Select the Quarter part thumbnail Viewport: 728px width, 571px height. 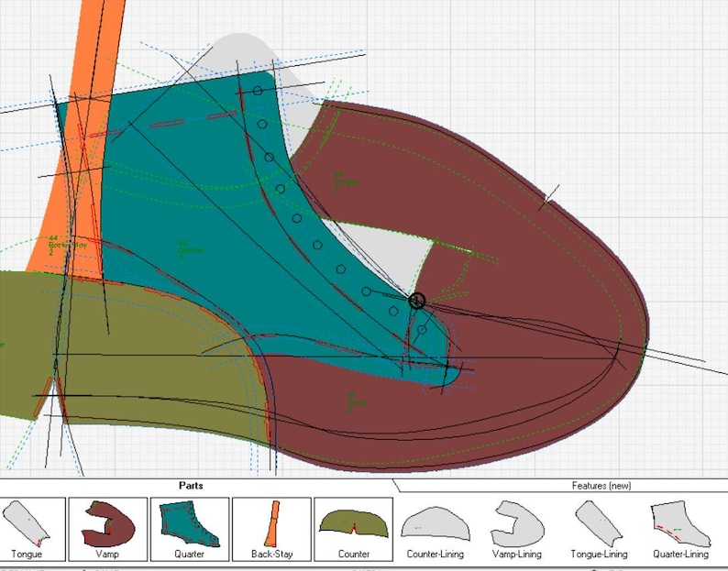point(190,529)
